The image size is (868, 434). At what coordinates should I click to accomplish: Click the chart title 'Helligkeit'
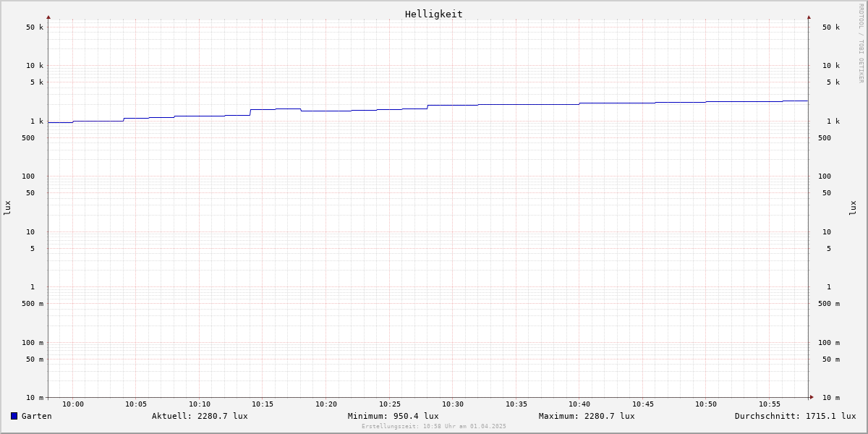tap(434, 14)
